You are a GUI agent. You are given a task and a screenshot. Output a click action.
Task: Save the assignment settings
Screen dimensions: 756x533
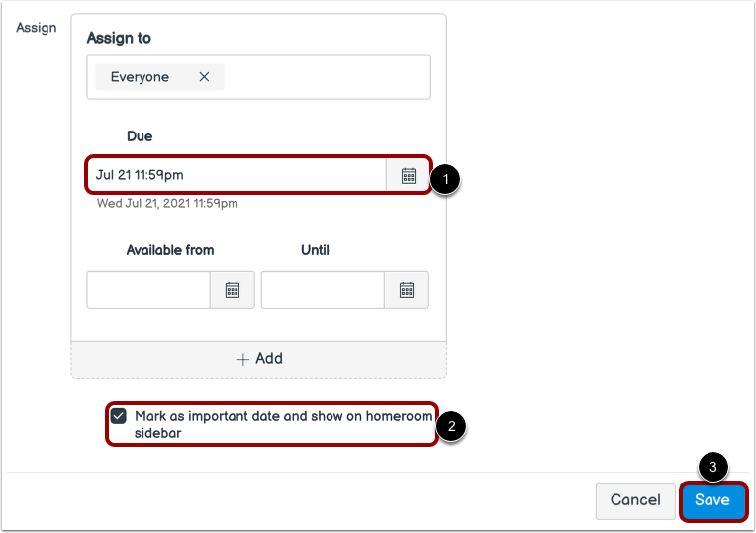pos(712,500)
